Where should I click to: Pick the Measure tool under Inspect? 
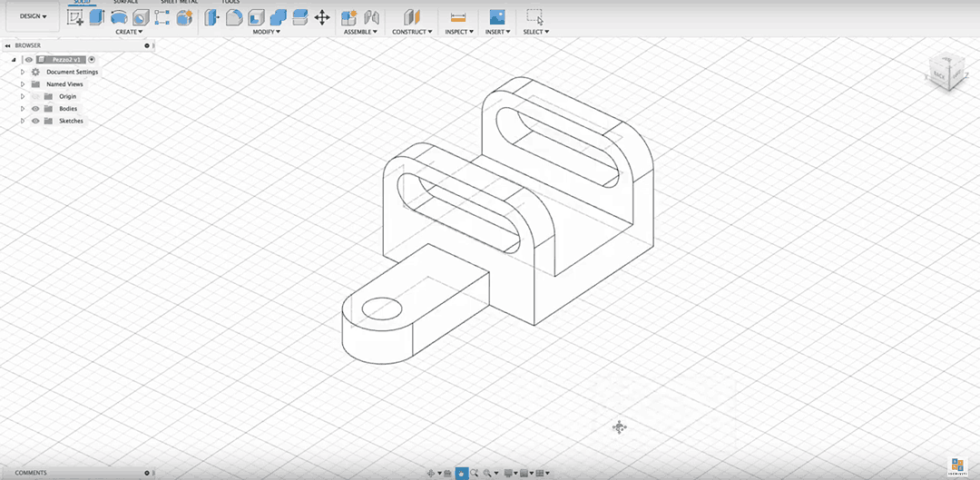[457, 17]
